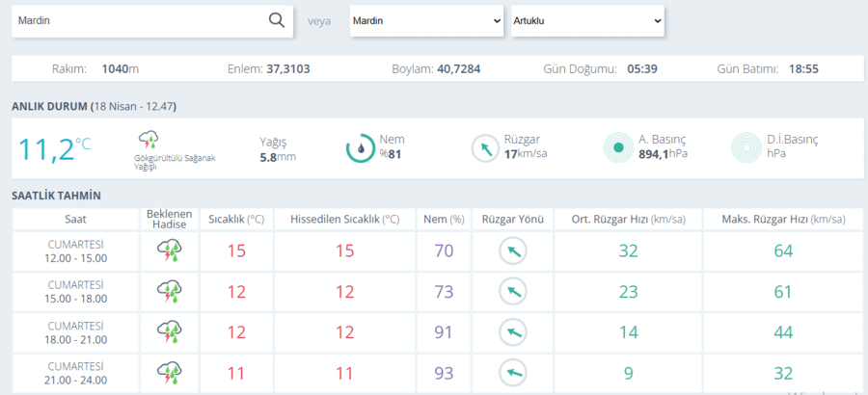Viewport: 868px width, 395px height.
Task: Click the Maks. Rüzgar Hızı column header
Action: tap(783, 220)
